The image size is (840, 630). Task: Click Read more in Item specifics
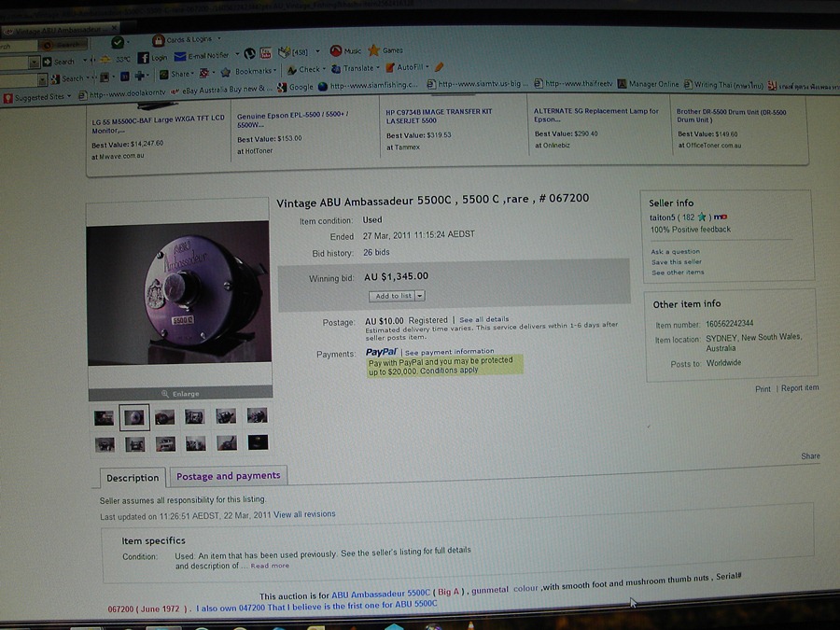pyautogui.click(x=270, y=566)
